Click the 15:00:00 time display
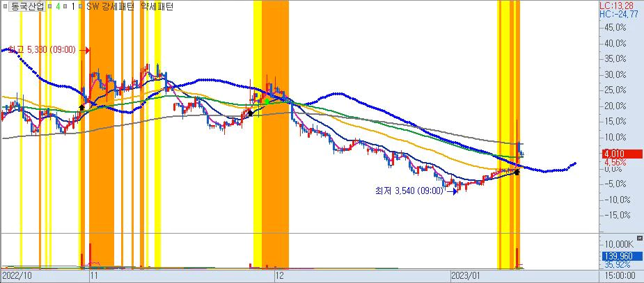 pos(620,275)
